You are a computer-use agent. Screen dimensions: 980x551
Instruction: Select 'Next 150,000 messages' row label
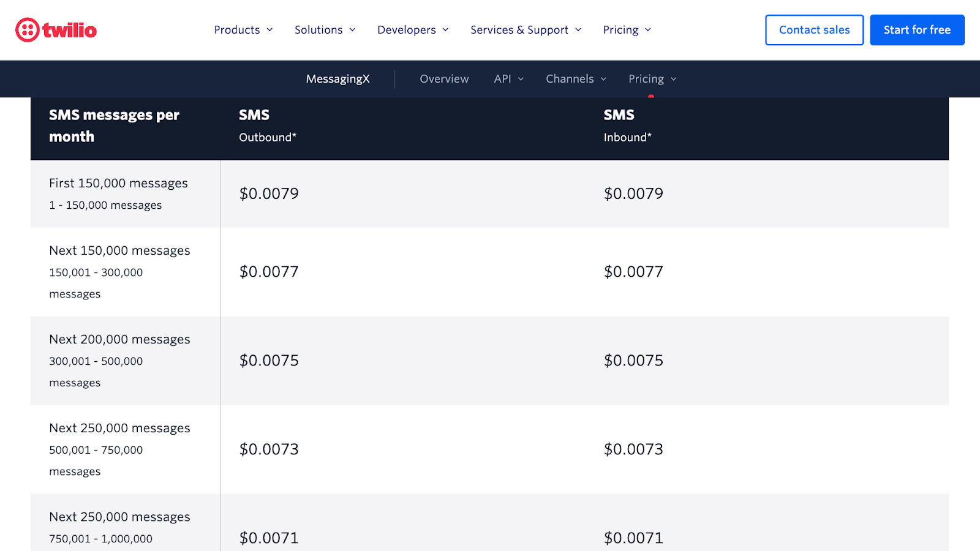(x=119, y=250)
